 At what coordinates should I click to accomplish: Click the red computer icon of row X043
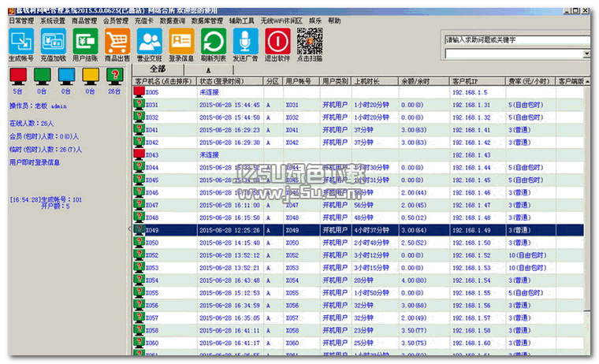139,154
